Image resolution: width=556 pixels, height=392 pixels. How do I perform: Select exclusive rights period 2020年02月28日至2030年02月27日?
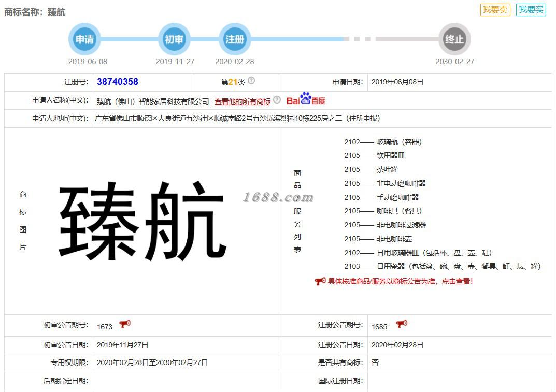pyautogui.click(x=152, y=363)
